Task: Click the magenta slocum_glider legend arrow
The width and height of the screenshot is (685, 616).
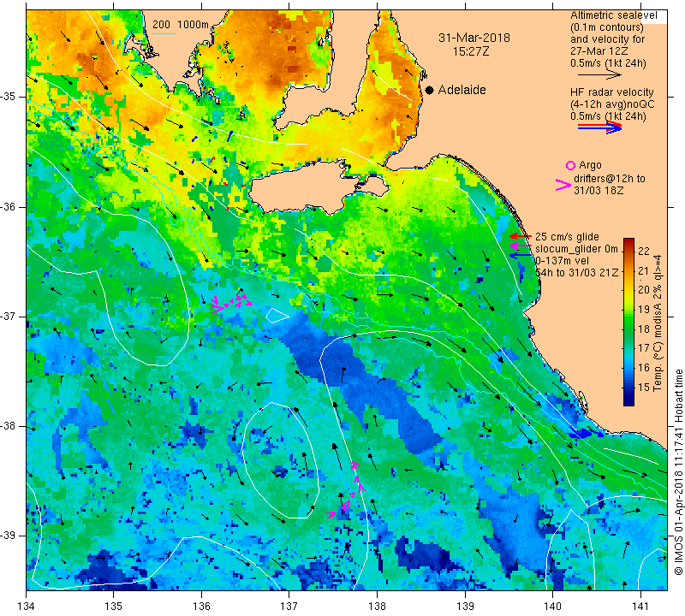Action: pos(521,246)
